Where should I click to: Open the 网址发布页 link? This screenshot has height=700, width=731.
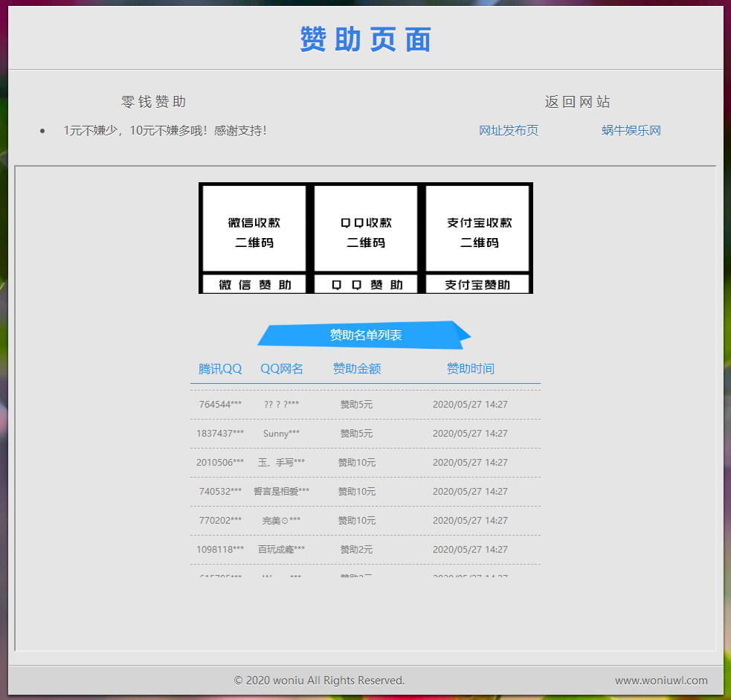point(509,129)
